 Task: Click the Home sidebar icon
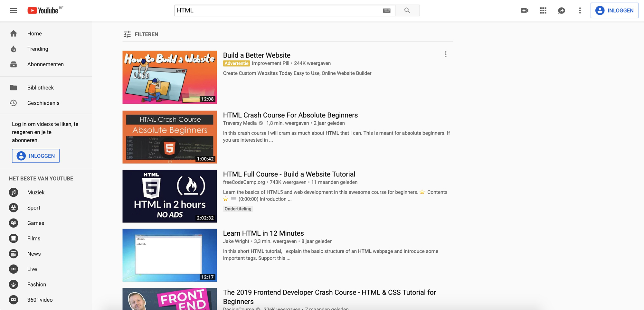pos(14,33)
